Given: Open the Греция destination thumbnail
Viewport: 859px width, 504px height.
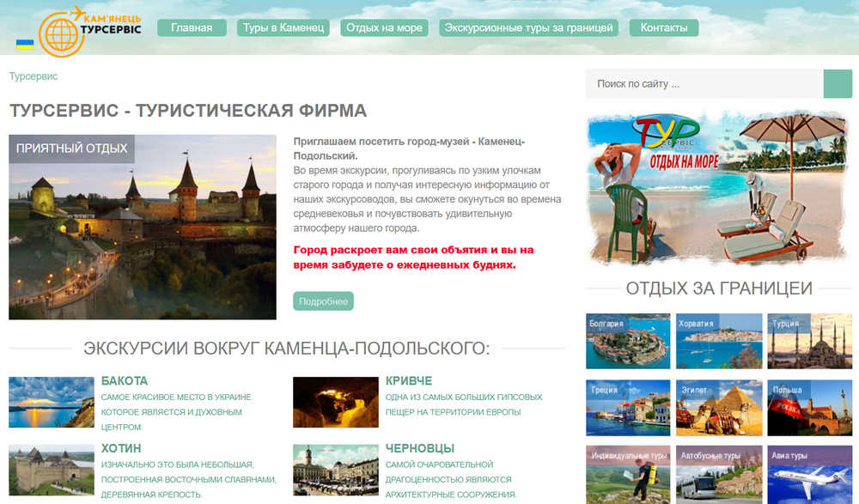Looking at the screenshot, I should (628, 407).
